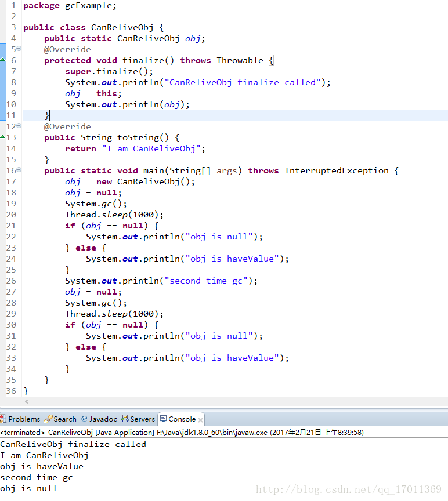Click the class name CanReliveObj on line 3

pos(122,27)
